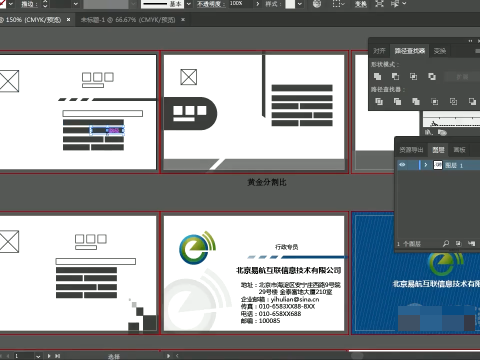Switch to the 画板 artboards tab
Screen dimensions: 480x360
point(459,150)
